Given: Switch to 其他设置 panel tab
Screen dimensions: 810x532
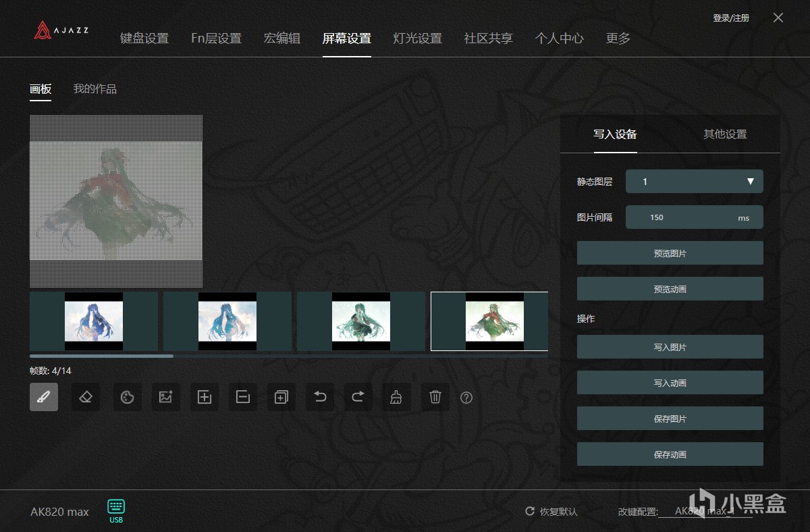Looking at the screenshot, I should 725,134.
